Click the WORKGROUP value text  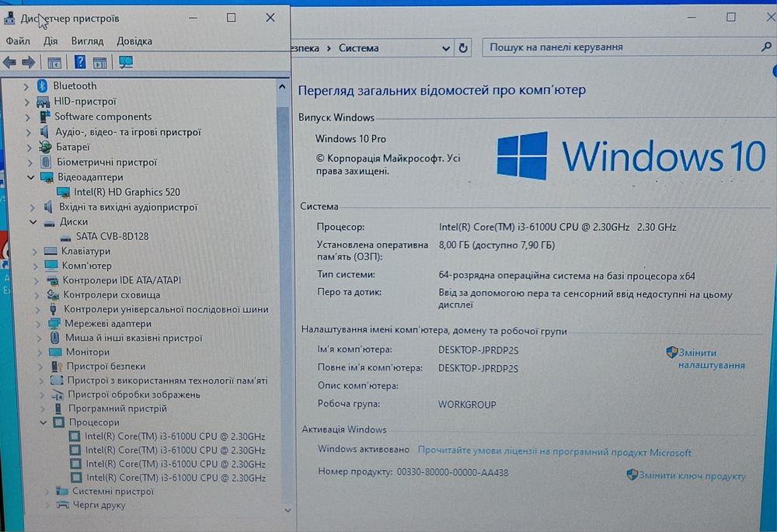(x=467, y=404)
